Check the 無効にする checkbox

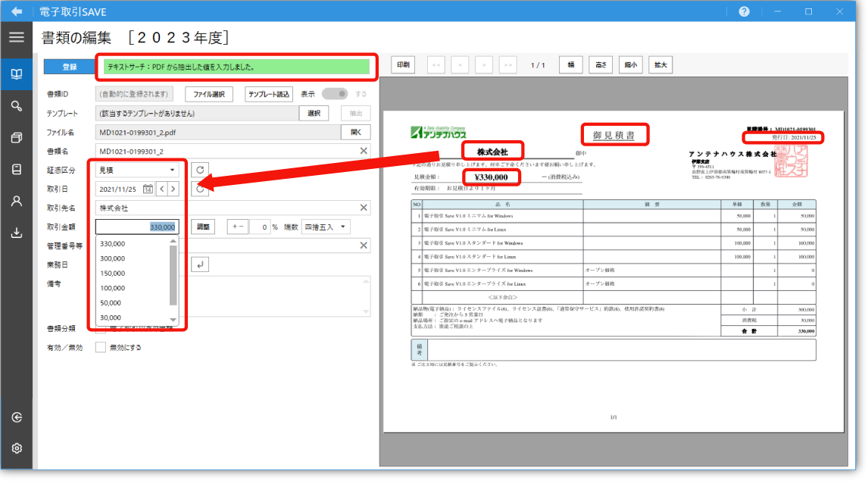pyautogui.click(x=101, y=347)
